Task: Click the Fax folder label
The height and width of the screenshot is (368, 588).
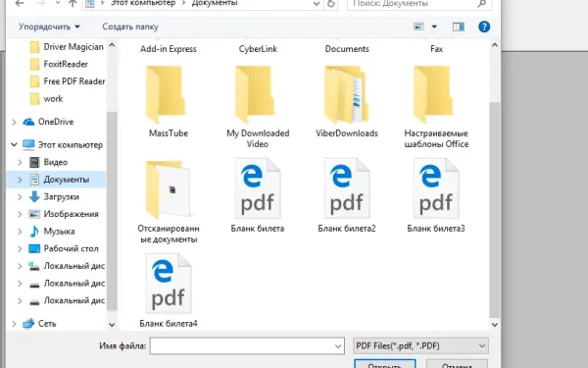Action: (436, 49)
